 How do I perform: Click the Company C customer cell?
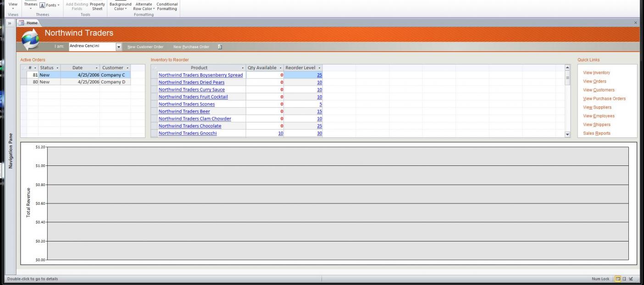click(115, 75)
